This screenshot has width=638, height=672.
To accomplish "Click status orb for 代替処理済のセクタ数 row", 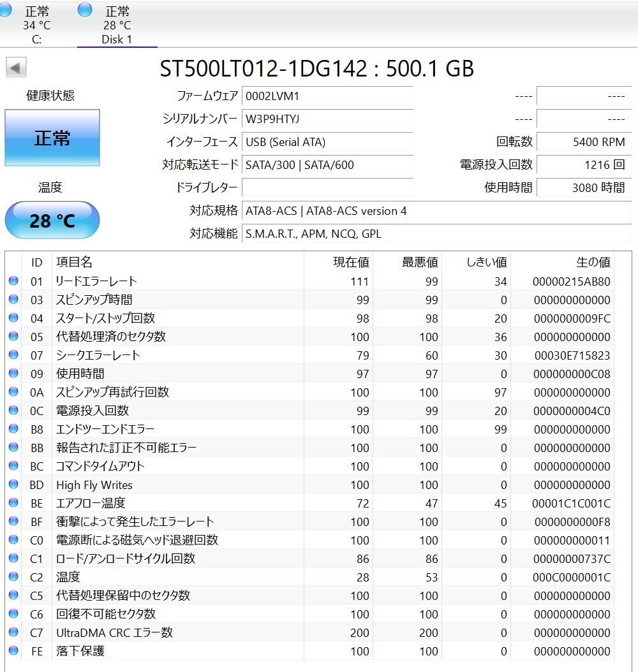I will click(x=13, y=335).
